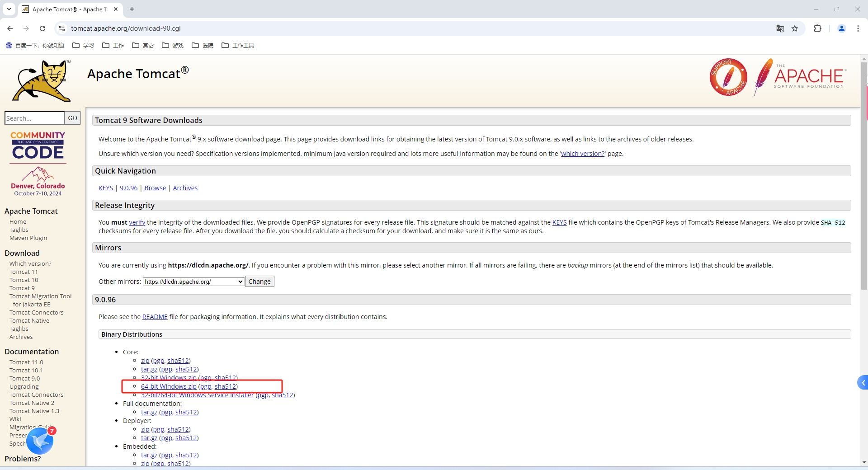Click the page vertical scrollbar thumb
The width and height of the screenshot is (868, 470).
click(x=864, y=176)
